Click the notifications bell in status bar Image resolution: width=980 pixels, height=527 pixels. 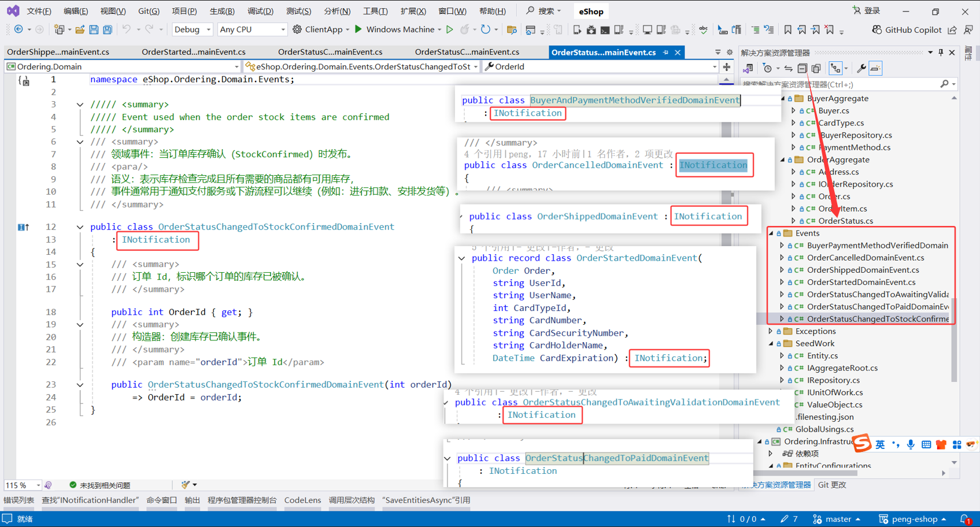pyautogui.click(x=965, y=519)
